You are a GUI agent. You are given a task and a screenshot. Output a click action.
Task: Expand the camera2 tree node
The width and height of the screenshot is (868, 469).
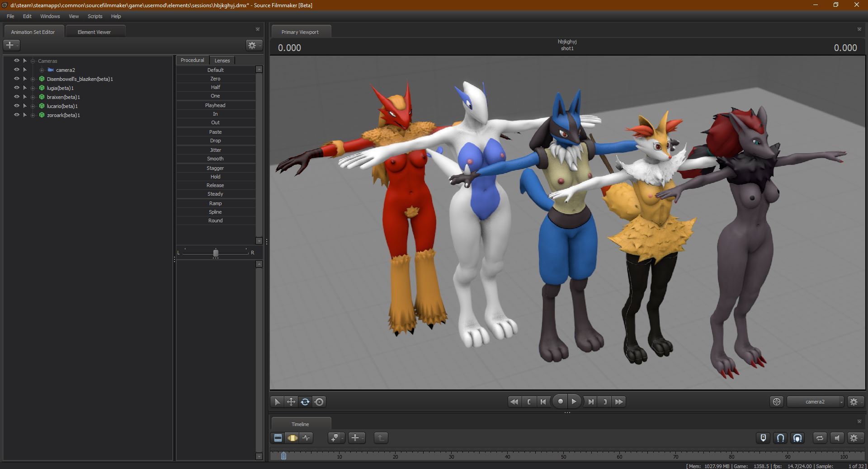coord(42,70)
